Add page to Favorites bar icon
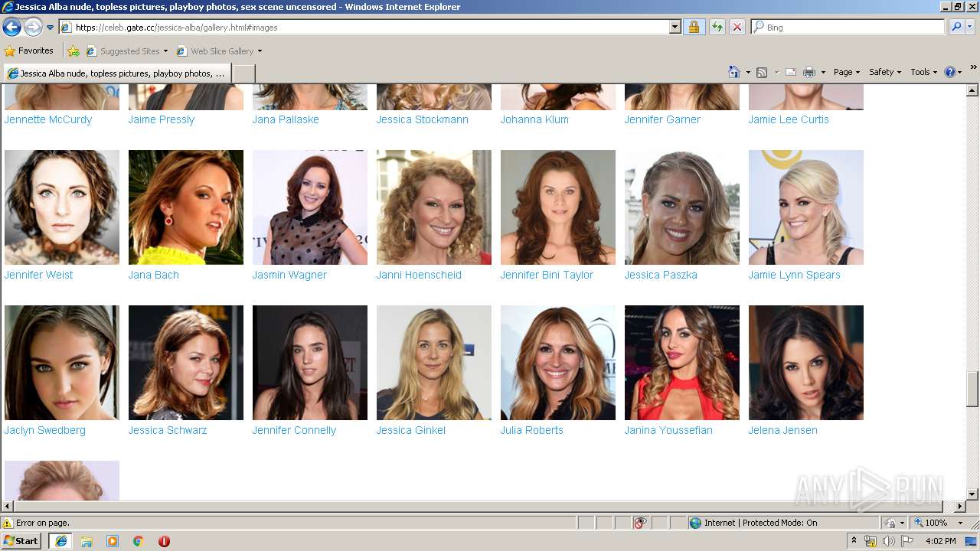 (x=73, y=51)
